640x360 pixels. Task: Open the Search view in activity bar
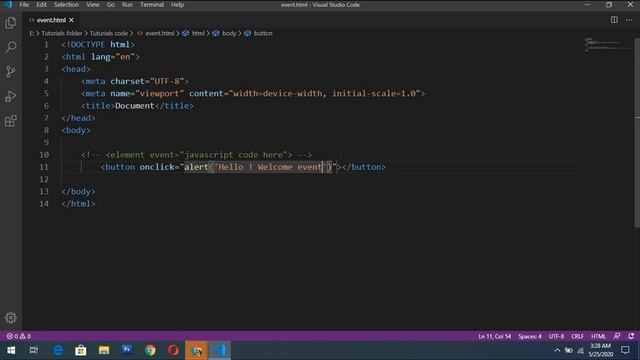(11, 47)
